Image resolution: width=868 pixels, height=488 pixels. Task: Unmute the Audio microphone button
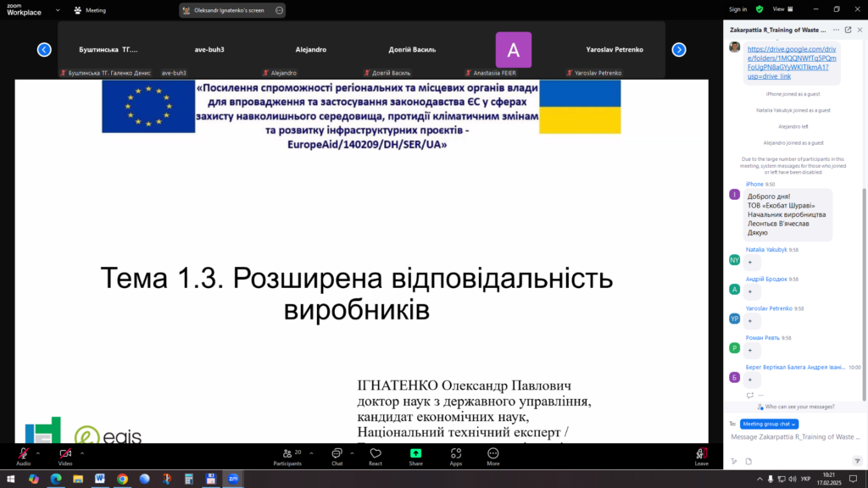[23, 457]
